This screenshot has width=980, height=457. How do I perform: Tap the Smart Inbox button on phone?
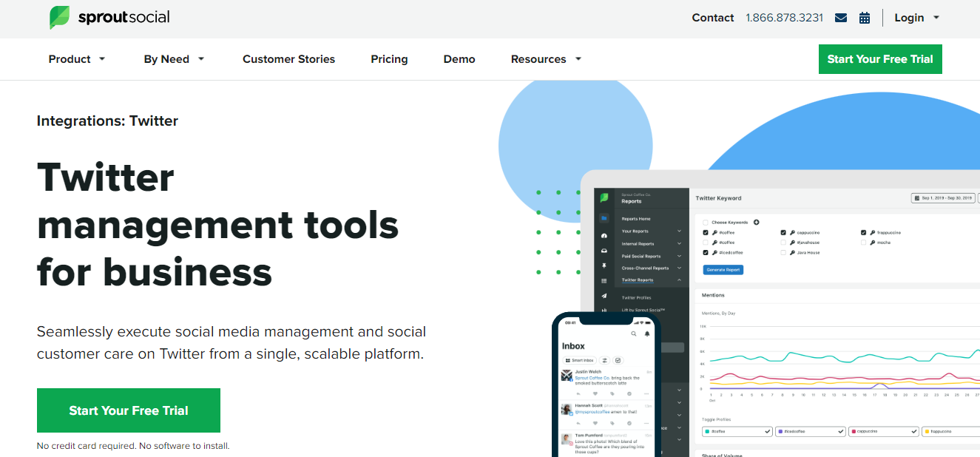pyautogui.click(x=578, y=360)
